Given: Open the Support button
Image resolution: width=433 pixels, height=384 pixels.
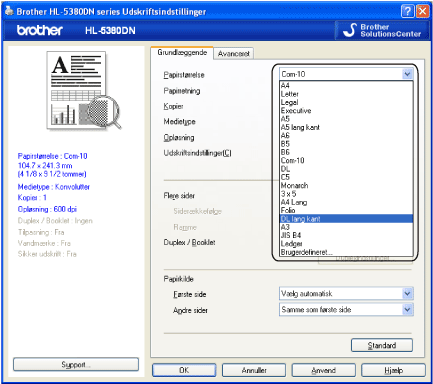Looking at the screenshot, I should [x=76, y=365].
